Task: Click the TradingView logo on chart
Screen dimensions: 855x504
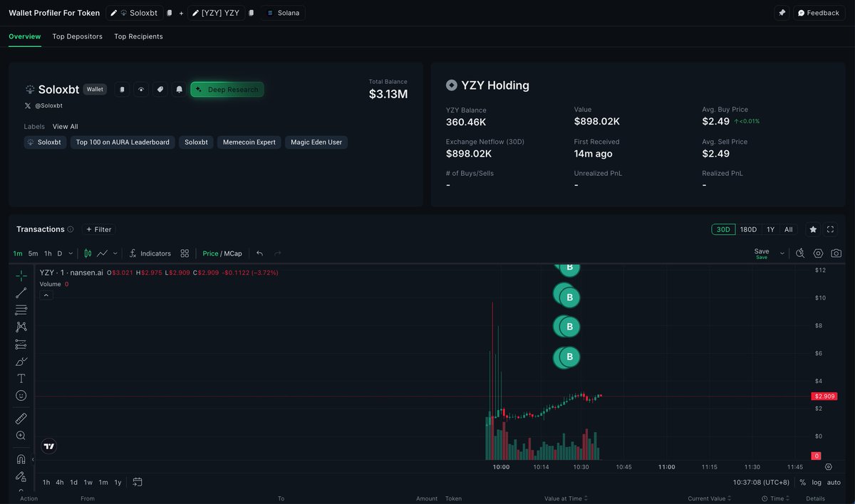Action: point(49,446)
